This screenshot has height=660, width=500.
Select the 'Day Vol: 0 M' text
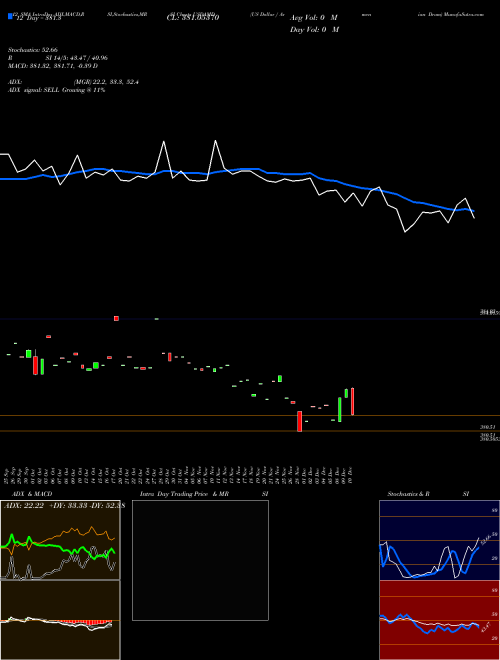coord(314,29)
